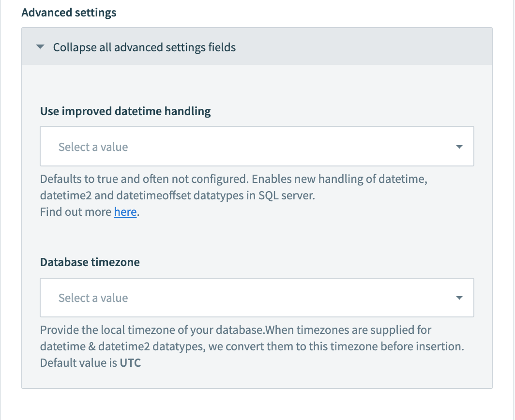Click the UTC bold text in the description
Viewport: 515px width, 420px height.
[130, 362]
